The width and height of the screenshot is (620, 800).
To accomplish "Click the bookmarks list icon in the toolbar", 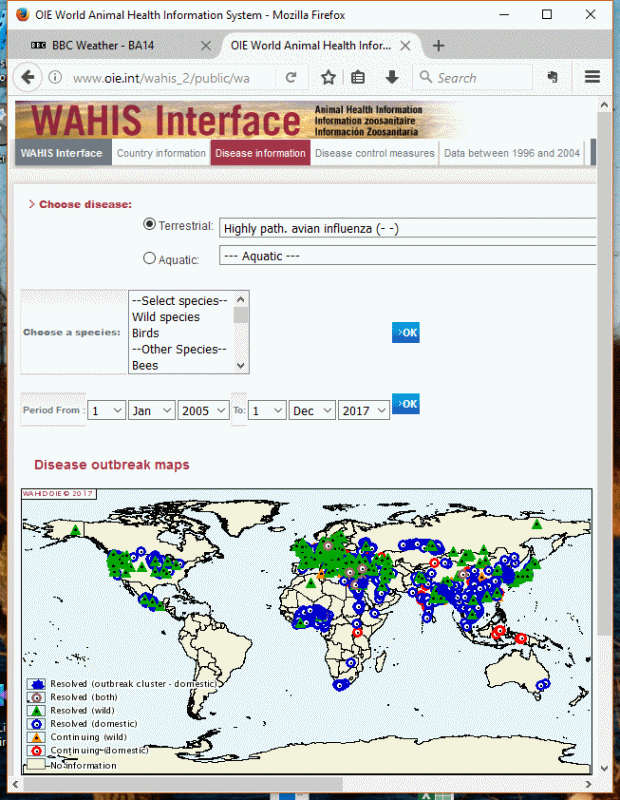I will coord(358,78).
